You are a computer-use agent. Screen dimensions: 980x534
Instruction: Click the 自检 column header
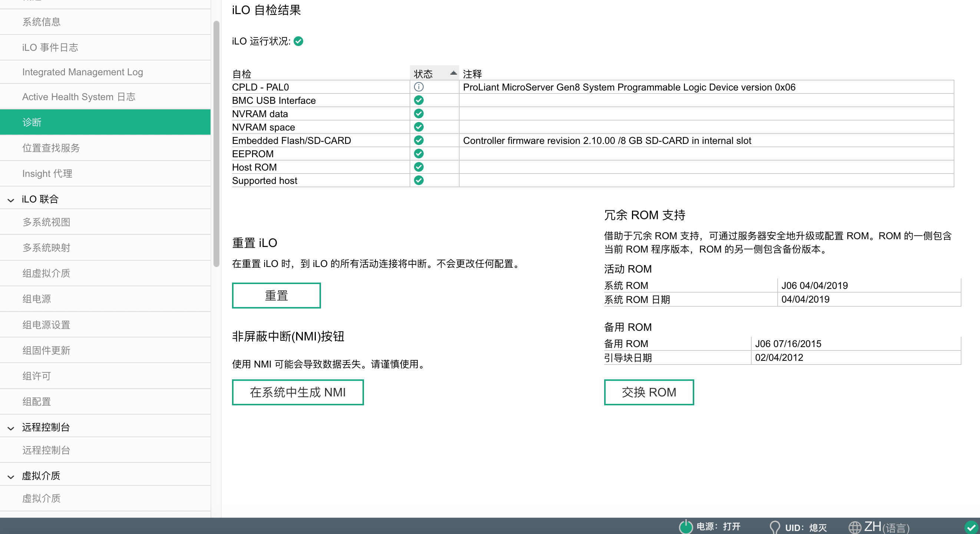242,74
